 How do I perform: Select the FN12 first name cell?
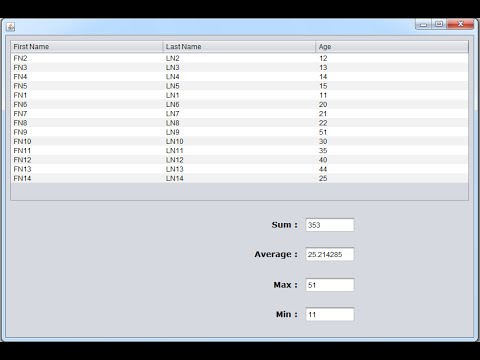87,160
